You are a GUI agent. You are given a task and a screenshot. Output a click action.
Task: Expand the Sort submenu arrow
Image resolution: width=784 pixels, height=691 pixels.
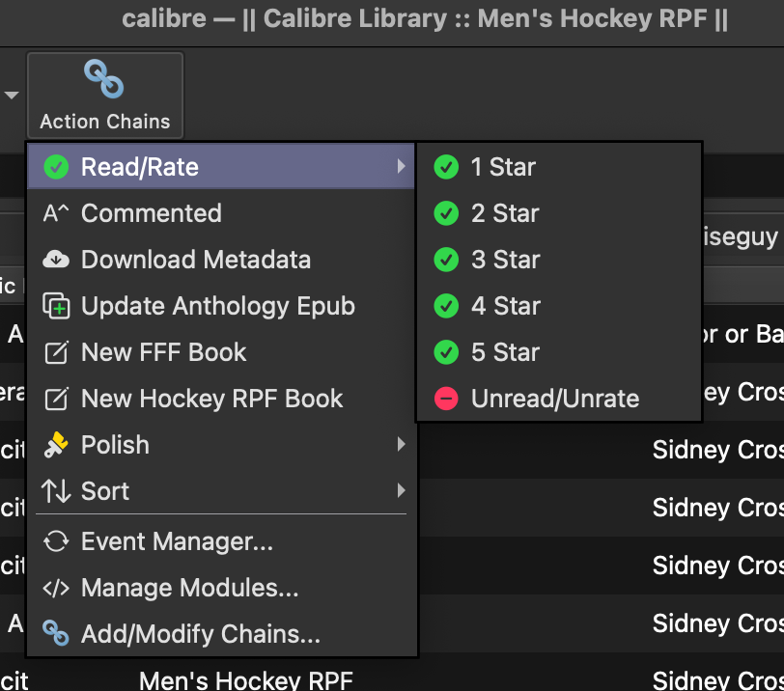click(x=401, y=491)
